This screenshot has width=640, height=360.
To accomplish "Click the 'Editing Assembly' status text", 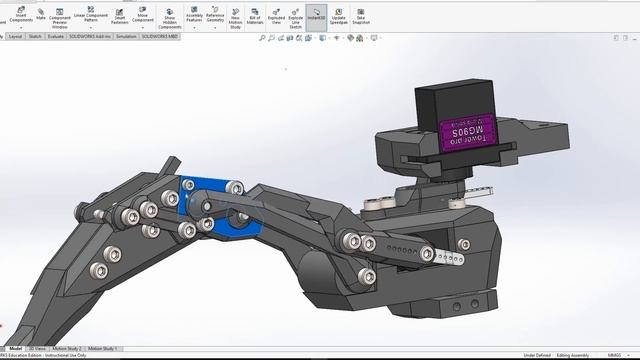I will tap(573, 355).
